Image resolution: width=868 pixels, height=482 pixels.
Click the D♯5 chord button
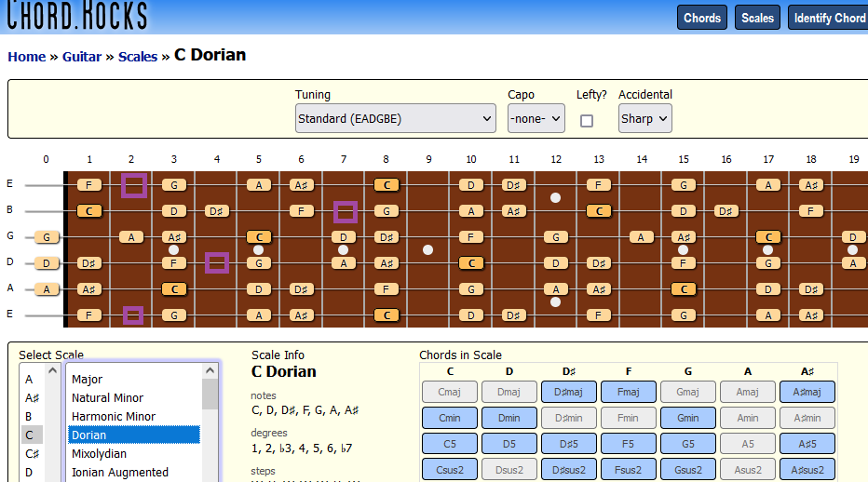click(569, 444)
